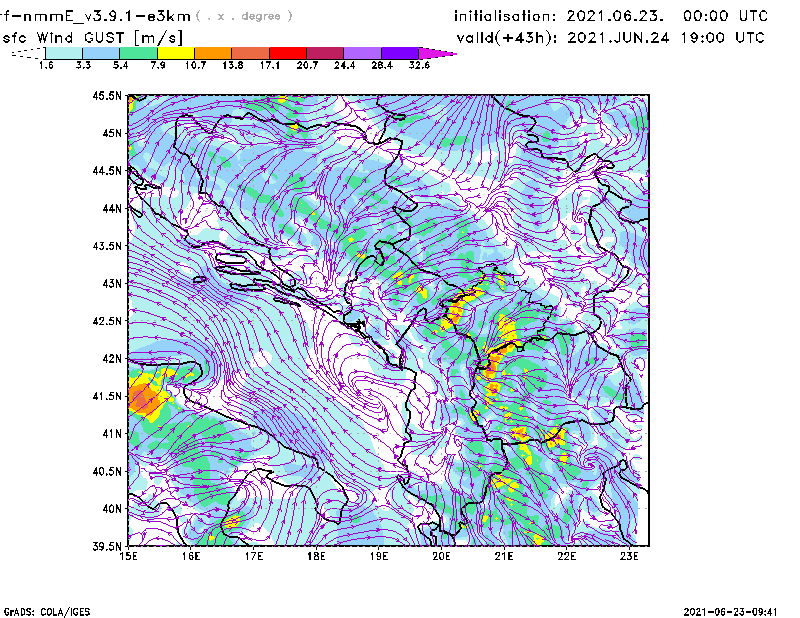800x618 pixels.
Task: Click the 'valid(+43h):' label
Action: 507,38
